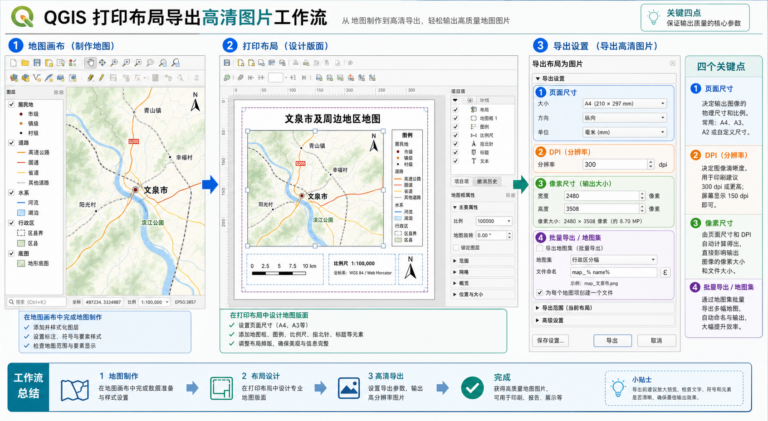Click the 区县 green swatch in Layers panel
Image resolution: width=768 pixels, height=421 pixels.
[x=21, y=243]
